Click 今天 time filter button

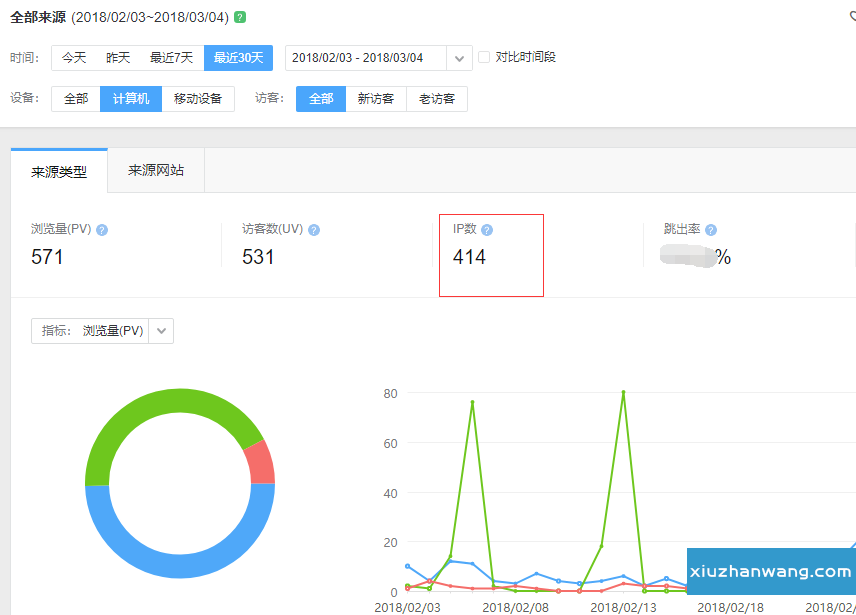[x=74, y=58]
